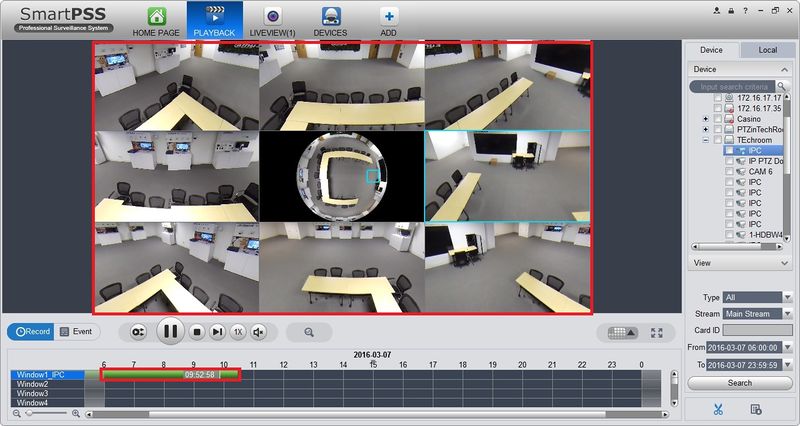
Task: Click the 1X playback speed button
Action: 238,331
